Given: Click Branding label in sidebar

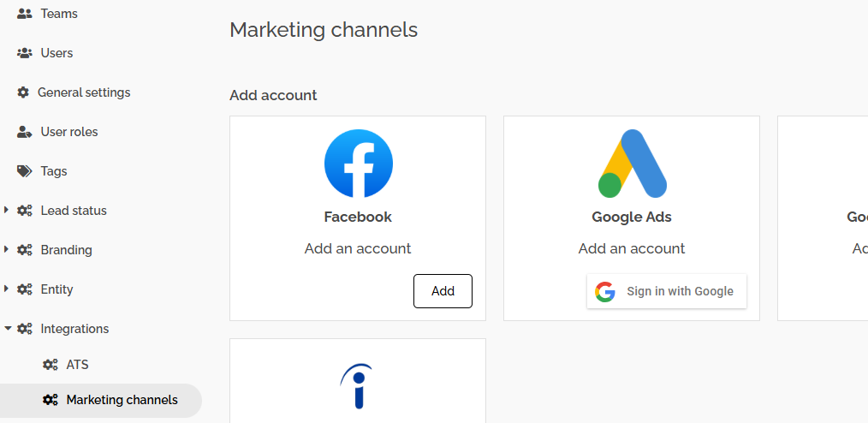Looking at the screenshot, I should tap(67, 250).
